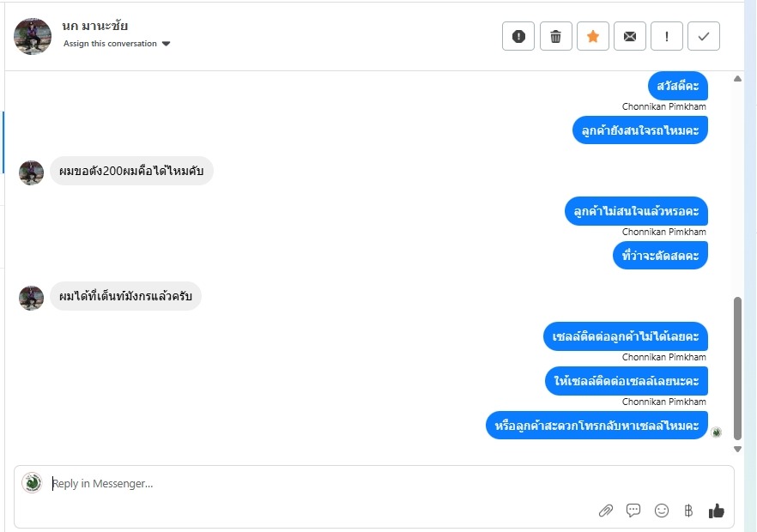Click the dropdown arrow beside Assign
757x532 pixels.
(167, 44)
